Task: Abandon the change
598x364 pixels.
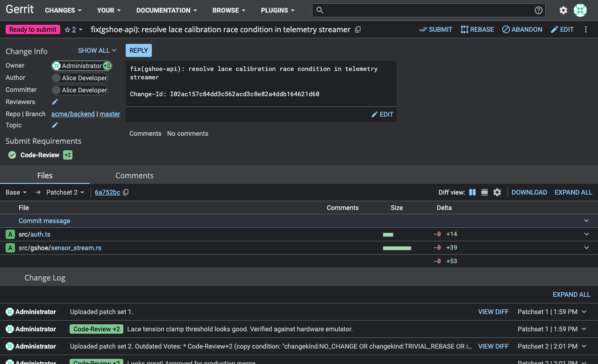Action: point(522,29)
